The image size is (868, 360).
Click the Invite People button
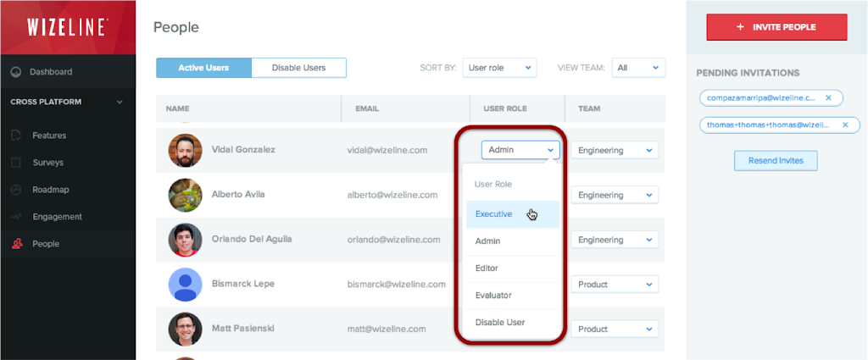[776, 27]
